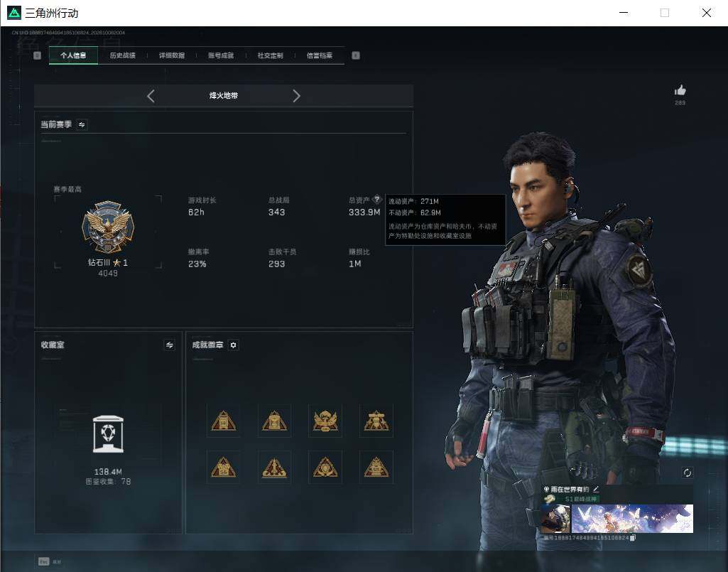Click the 333.9M total assets value

[x=364, y=212]
